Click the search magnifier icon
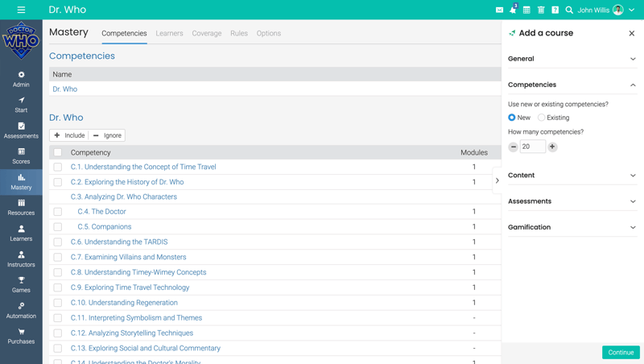644x364 pixels. pyautogui.click(x=569, y=10)
